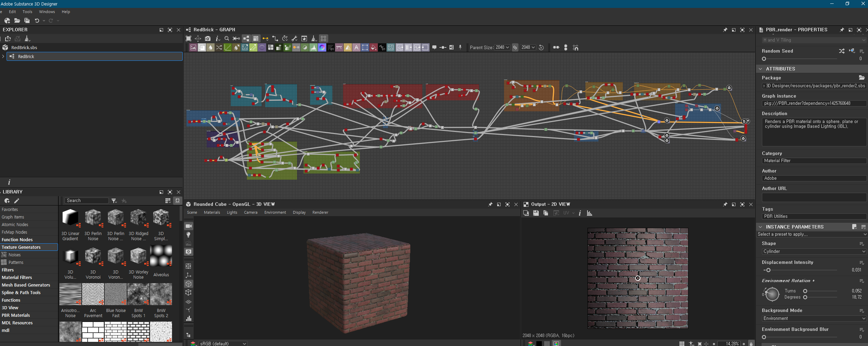This screenshot has width=868, height=346.
Task: Open Parent Size height dropdown
Action: 528,47
